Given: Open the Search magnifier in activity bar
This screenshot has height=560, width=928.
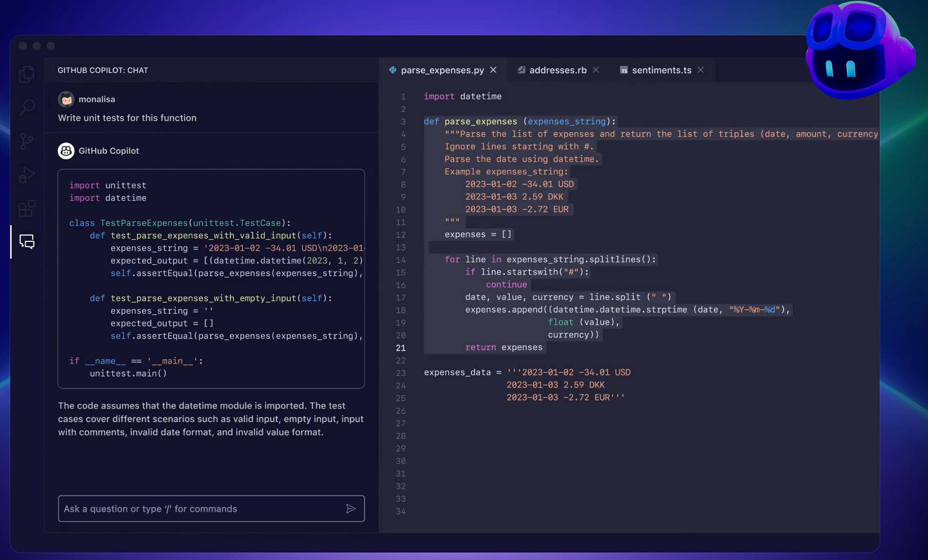Looking at the screenshot, I should pyautogui.click(x=27, y=108).
